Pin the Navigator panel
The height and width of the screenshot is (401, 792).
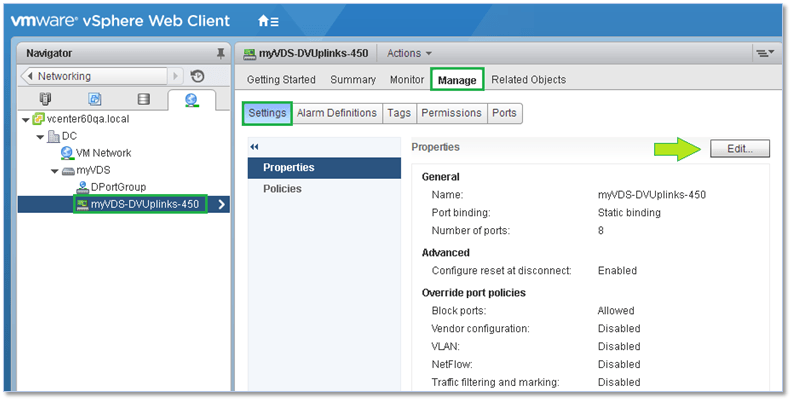(x=220, y=53)
